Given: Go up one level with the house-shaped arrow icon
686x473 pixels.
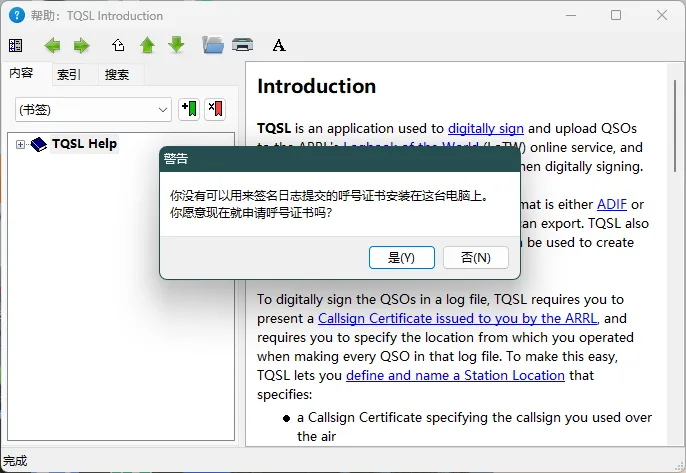Looking at the screenshot, I should (119, 45).
